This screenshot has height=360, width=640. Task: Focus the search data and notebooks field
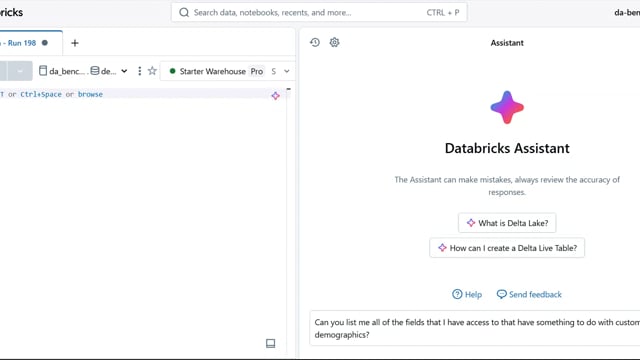tap(319, 13)
